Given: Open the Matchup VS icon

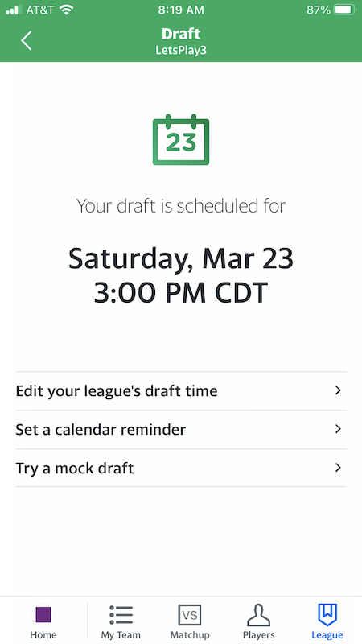Looking at the screenshot, I should 190,615.
